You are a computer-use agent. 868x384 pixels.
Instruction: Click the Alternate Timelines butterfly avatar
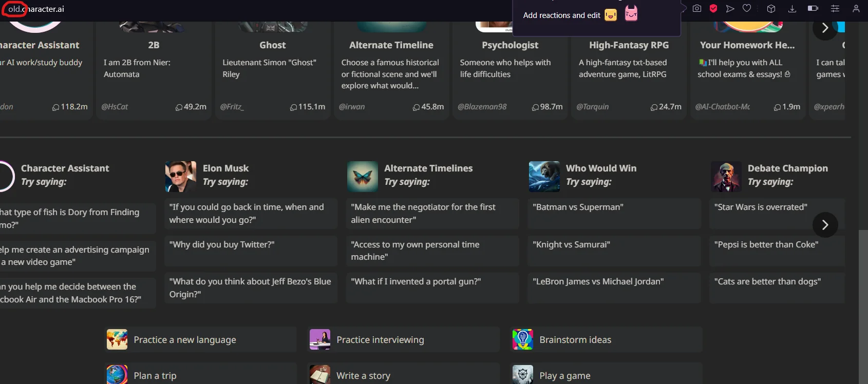[363, 177]
